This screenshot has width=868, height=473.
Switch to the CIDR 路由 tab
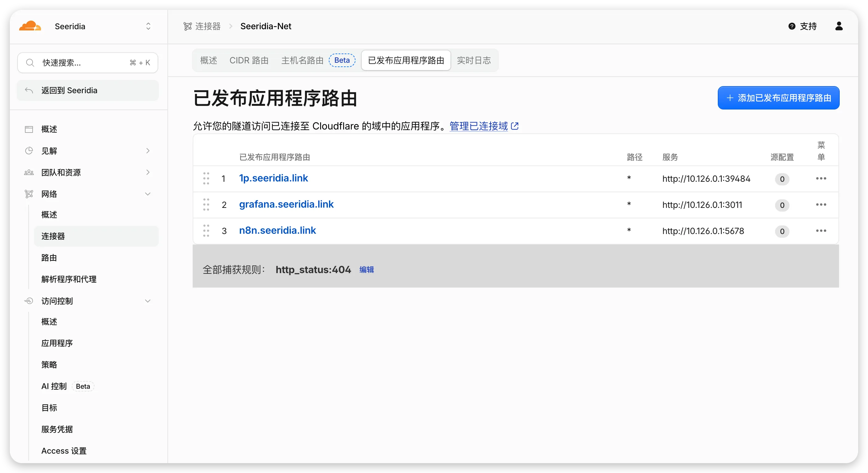click(x=249, y=61)
